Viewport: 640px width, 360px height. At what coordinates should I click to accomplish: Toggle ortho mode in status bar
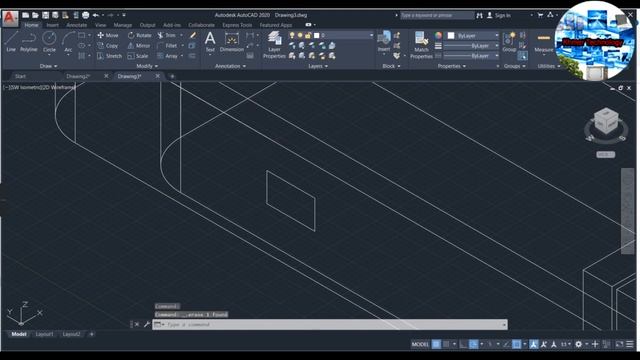point(463,344)
